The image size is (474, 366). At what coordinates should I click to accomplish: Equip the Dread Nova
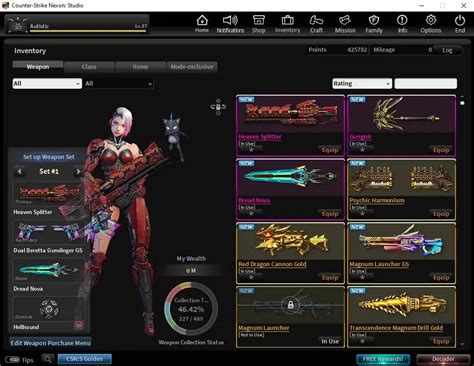click(330, 214)
